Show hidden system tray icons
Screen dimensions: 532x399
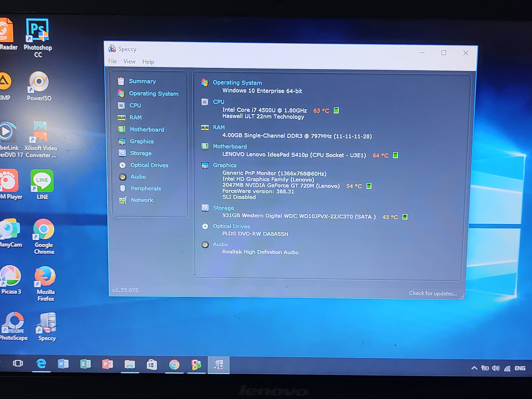tap(474, 368)
